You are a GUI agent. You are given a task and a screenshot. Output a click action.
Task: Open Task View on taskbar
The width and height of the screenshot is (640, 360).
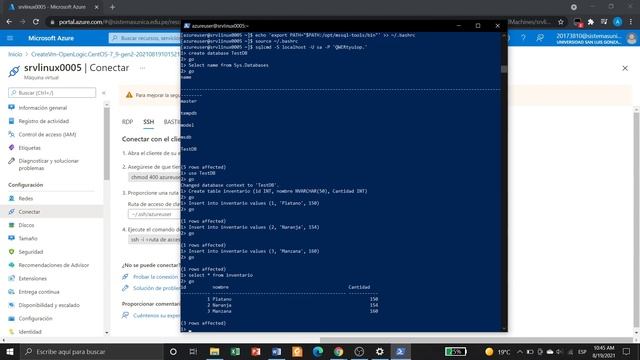193,351
